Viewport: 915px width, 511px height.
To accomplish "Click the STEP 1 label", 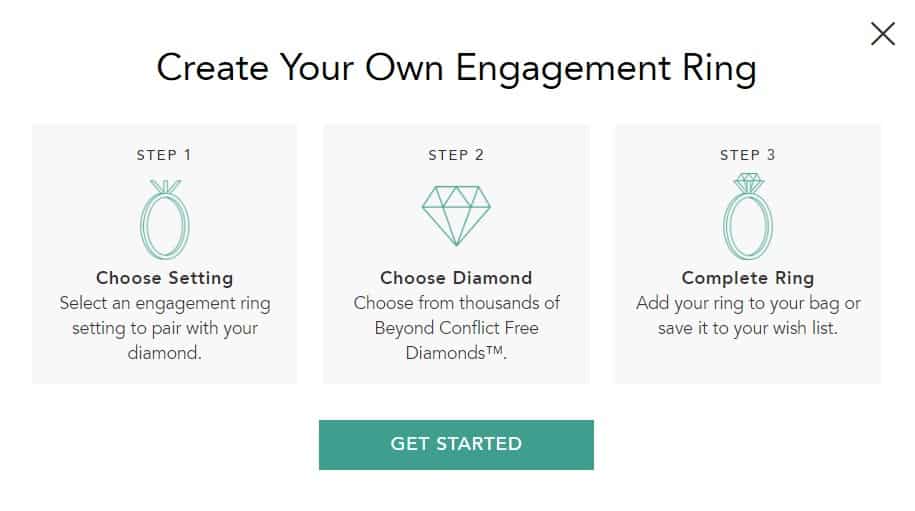I will tap(164, 155).
